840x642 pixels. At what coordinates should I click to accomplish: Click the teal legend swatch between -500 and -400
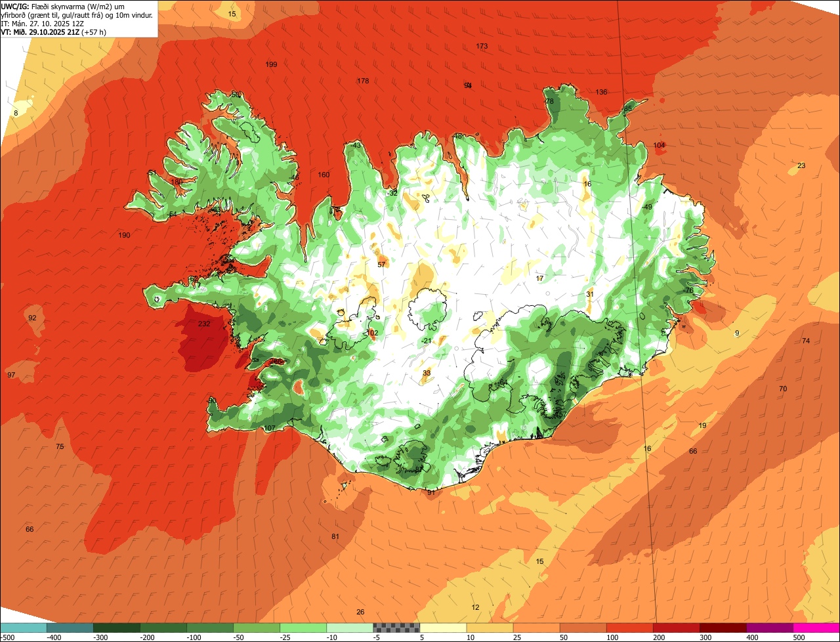tap(23, 627)
